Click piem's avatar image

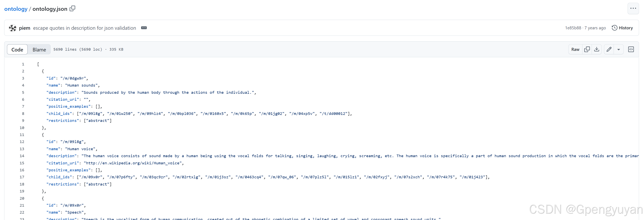tap(13, 28)
